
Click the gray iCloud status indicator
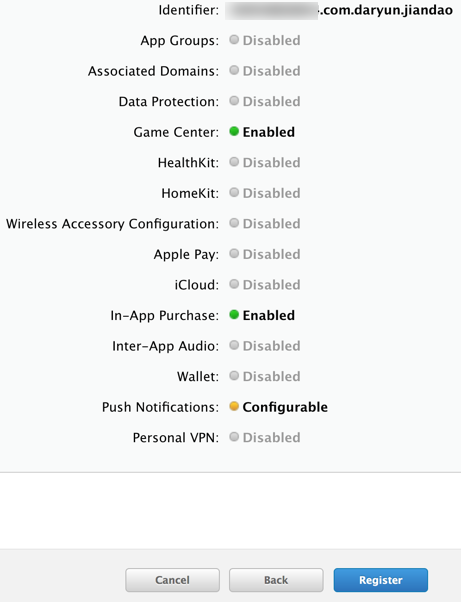(x=234, y=284)
